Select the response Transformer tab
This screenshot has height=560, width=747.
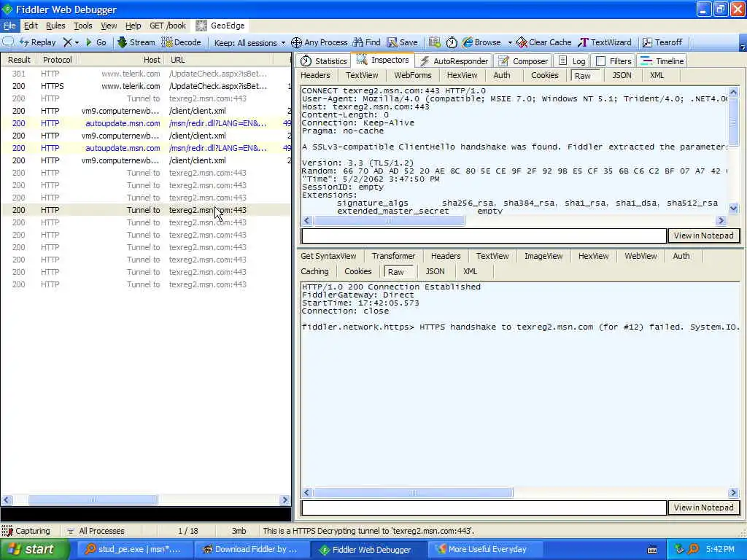coord(393,256)
